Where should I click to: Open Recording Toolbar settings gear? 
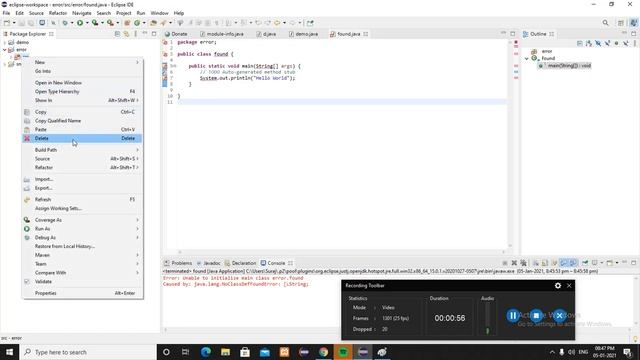558,286
